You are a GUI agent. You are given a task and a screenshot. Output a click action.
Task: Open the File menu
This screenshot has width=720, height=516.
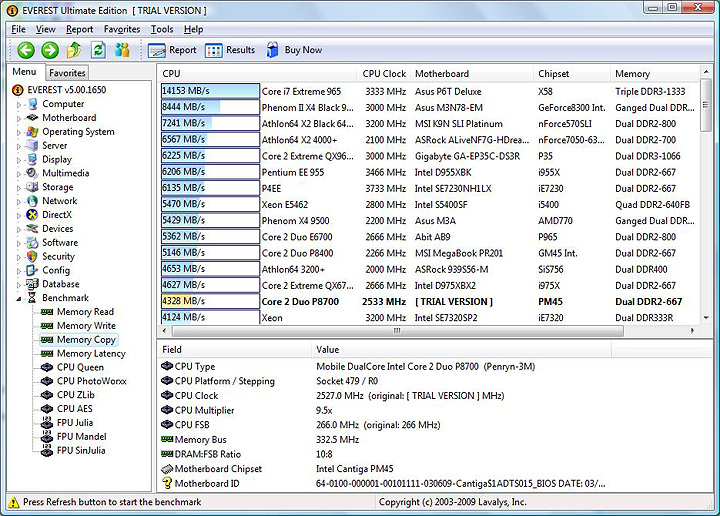click(x=18, y=29)
